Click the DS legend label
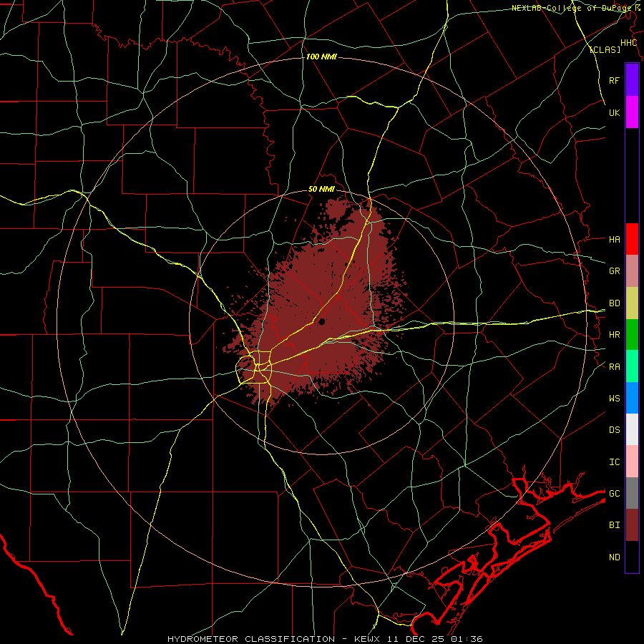Image resolution: width=644 pixels, height=644 pixels. 614,429
